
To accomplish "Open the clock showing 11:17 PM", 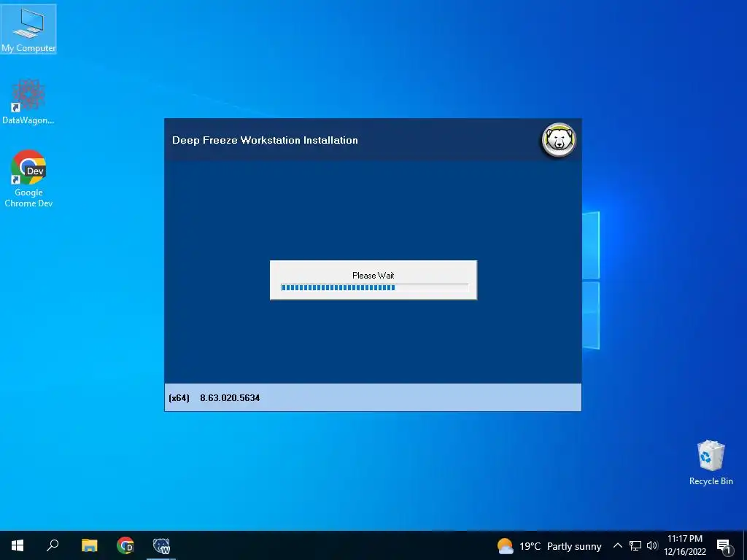I will [685, 545].
